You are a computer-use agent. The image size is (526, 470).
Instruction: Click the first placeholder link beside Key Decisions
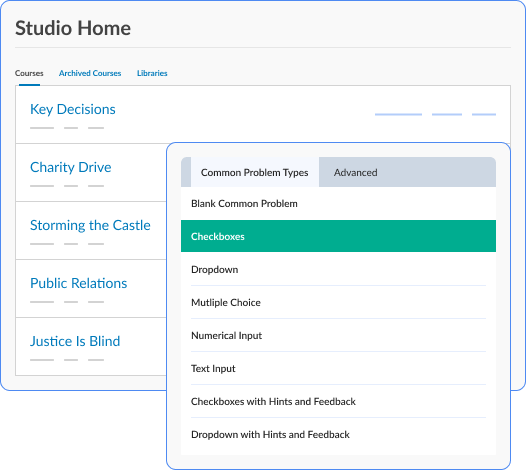[398, 114]
